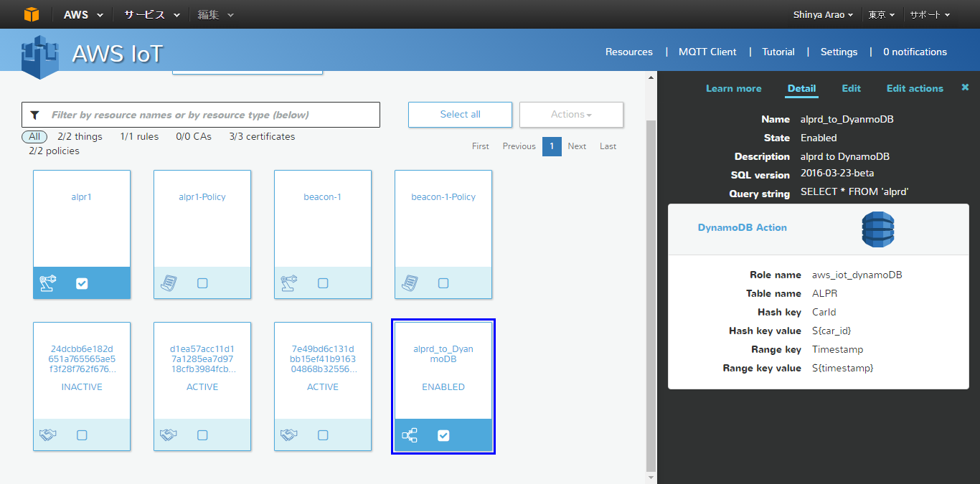Go to Last page
Viewport: 980px width, 484px height.
608,146
